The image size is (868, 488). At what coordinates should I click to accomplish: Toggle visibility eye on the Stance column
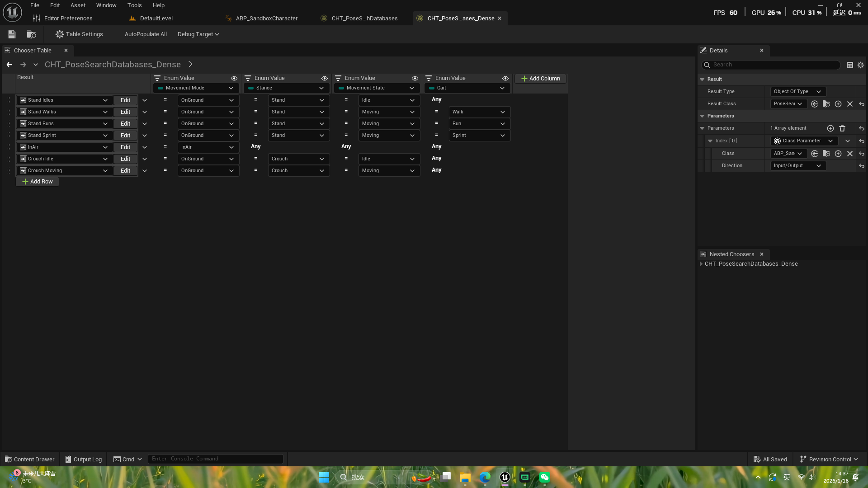point(324,78)
